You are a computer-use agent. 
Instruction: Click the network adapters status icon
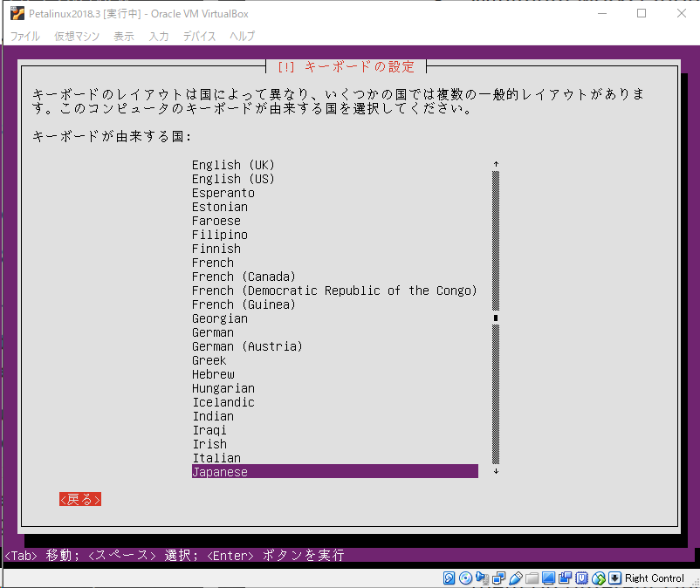pos(498,578)
